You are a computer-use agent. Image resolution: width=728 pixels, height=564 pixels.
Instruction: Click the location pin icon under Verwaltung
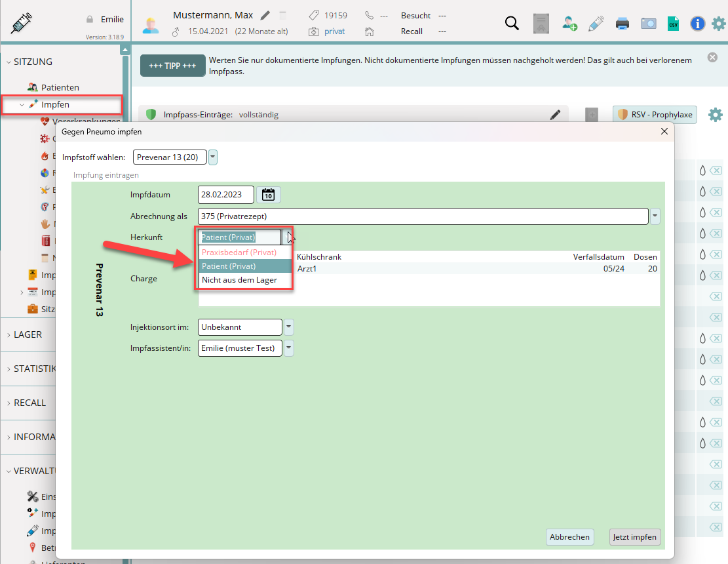33,547
